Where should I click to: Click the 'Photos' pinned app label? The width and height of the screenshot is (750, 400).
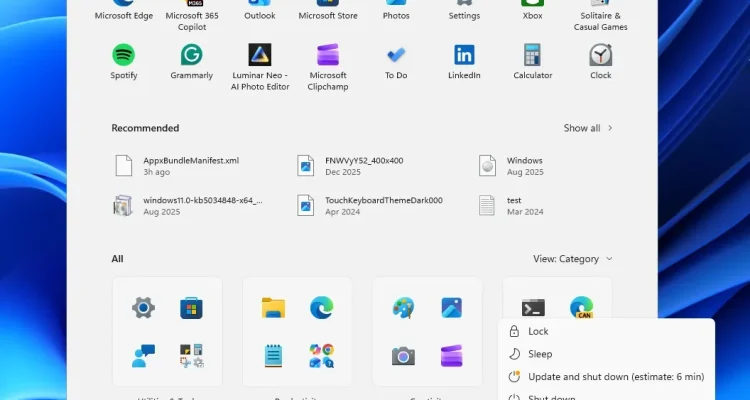point(396,16)
